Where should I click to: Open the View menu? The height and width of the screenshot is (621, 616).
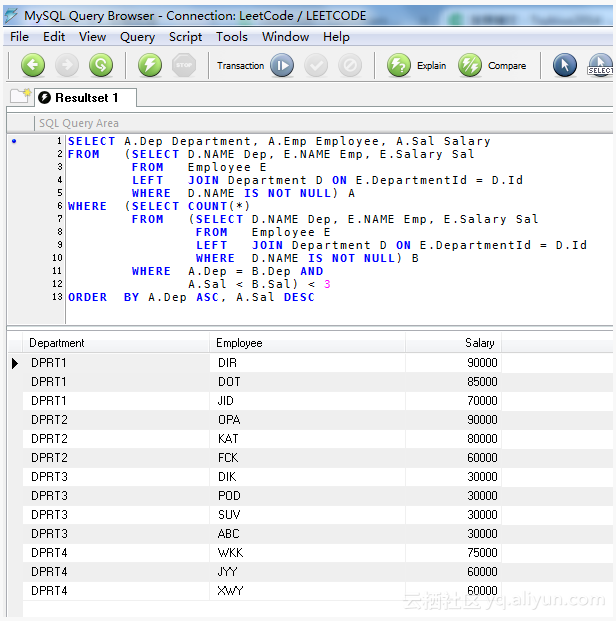pos(92,37)
